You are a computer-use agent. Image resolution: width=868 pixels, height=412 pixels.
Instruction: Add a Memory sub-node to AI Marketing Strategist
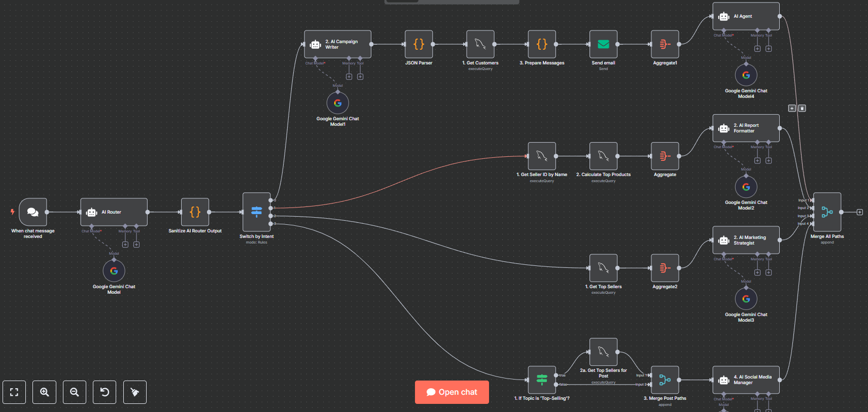(x=757, y=272)
